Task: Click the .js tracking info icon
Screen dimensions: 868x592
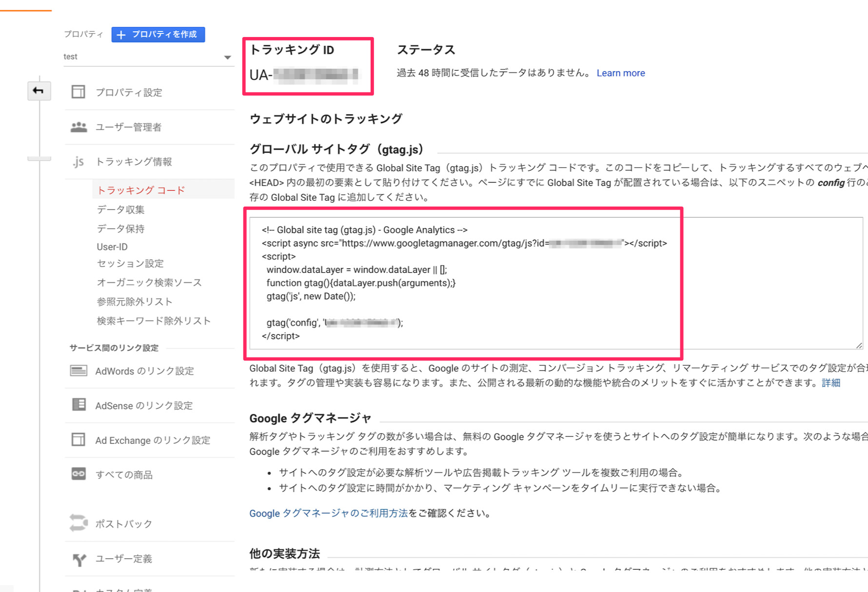Action: click(79, 161)
